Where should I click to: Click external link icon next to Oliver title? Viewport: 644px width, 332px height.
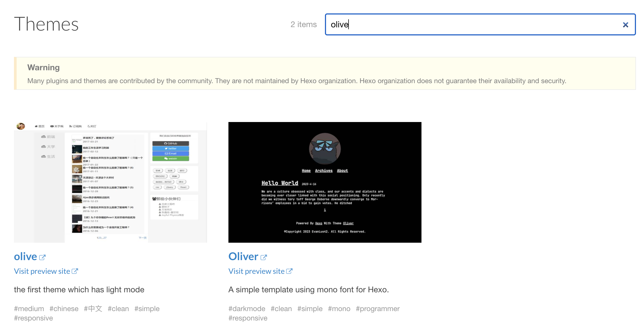(264, 257)
